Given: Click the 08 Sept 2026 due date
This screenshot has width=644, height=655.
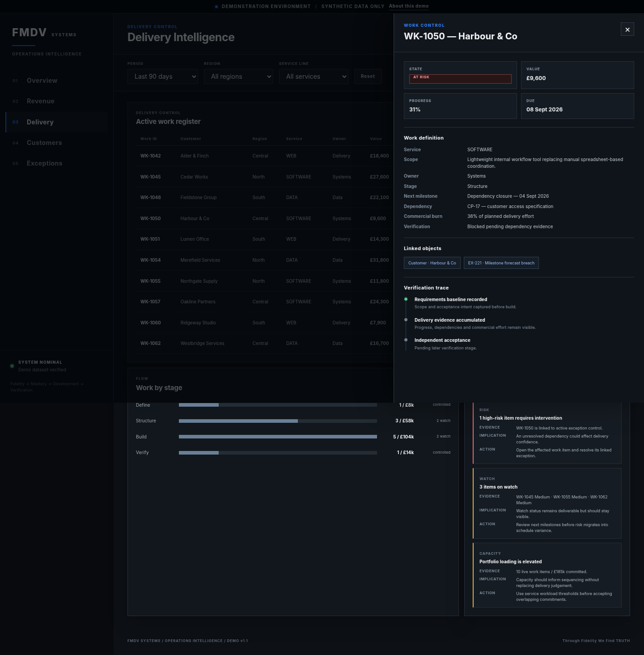Looking at the screenshot, I should [x=545, y=109].
